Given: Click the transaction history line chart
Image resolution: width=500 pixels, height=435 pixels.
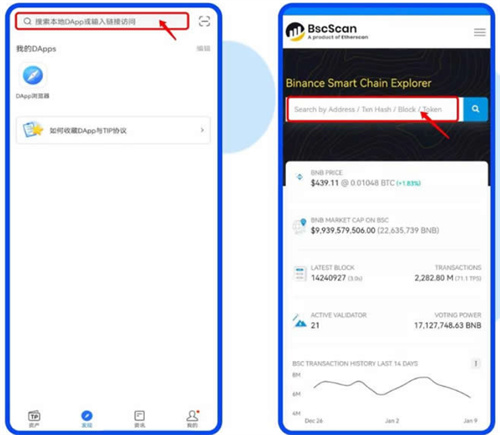Looking at the screenshot, I should [392, 387].
